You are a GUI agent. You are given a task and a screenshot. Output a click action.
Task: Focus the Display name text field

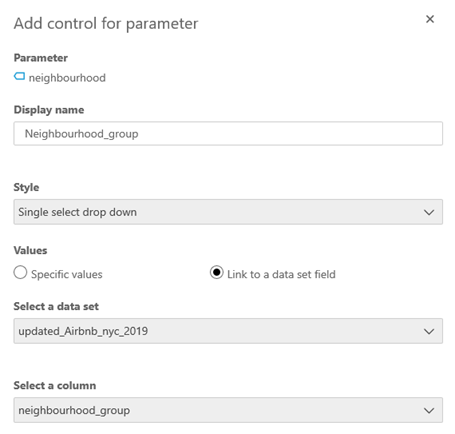(x=228, y=133)
